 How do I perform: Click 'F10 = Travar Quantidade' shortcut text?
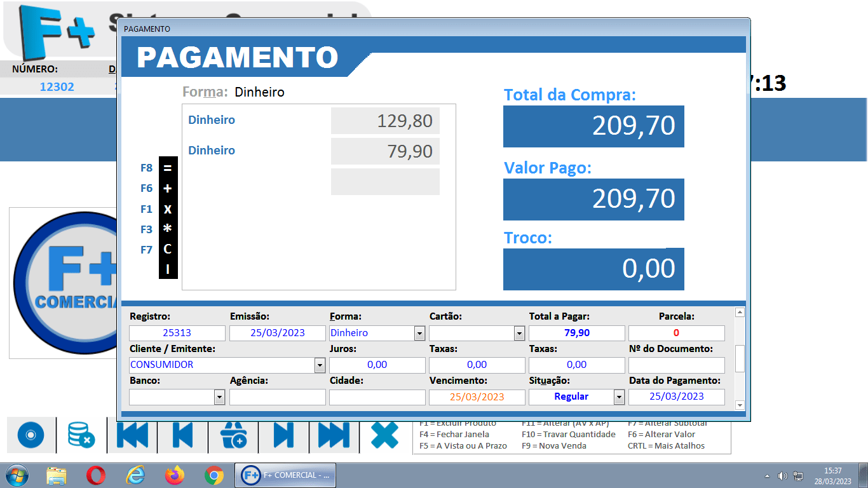click(x=568, y=434)
